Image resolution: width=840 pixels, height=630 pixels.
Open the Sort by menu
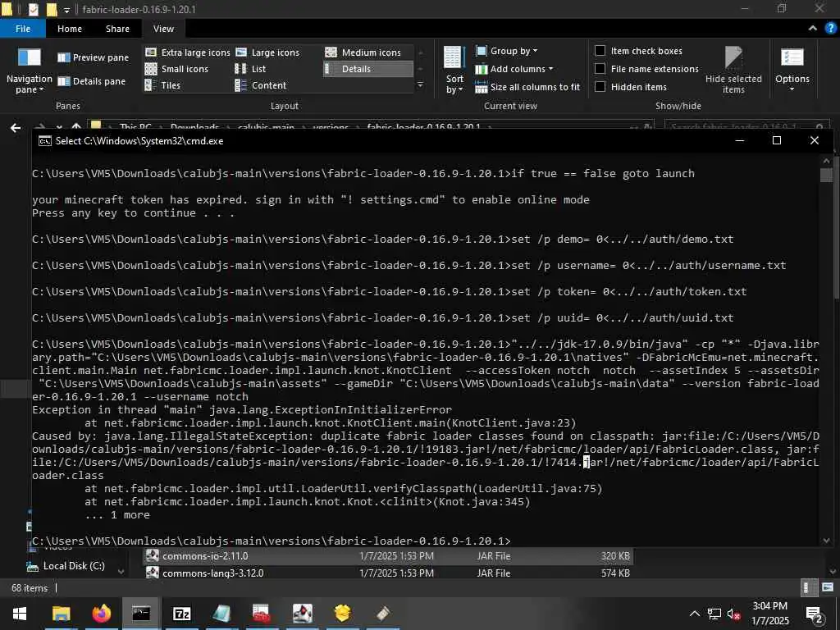coord(454,71)
